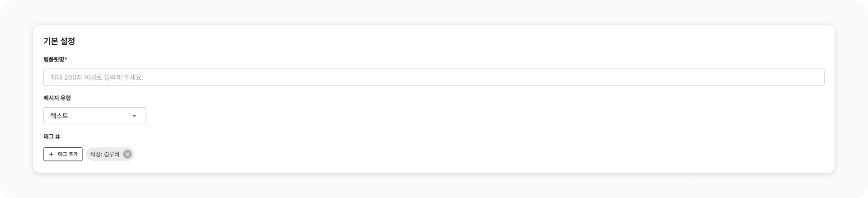The image size is (868, 198).
Task: Click the required asterisk after 템플릿명
Action: [x=66, y=59]
